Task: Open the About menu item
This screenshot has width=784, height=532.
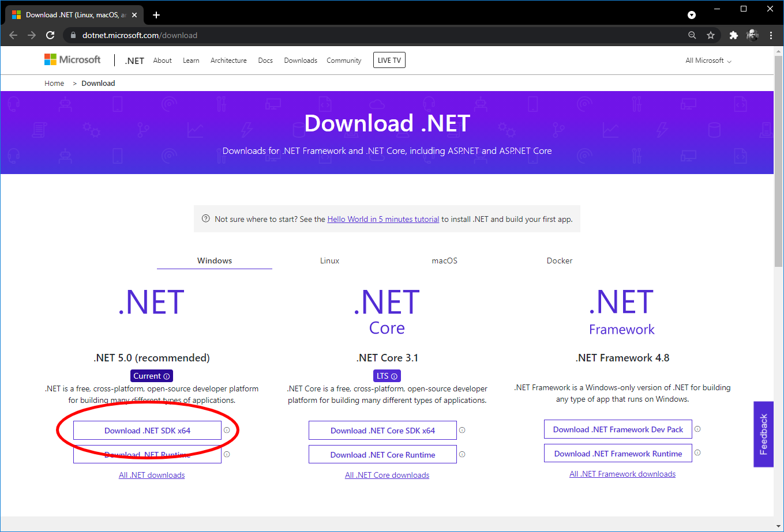Action: tap(162, 61)
